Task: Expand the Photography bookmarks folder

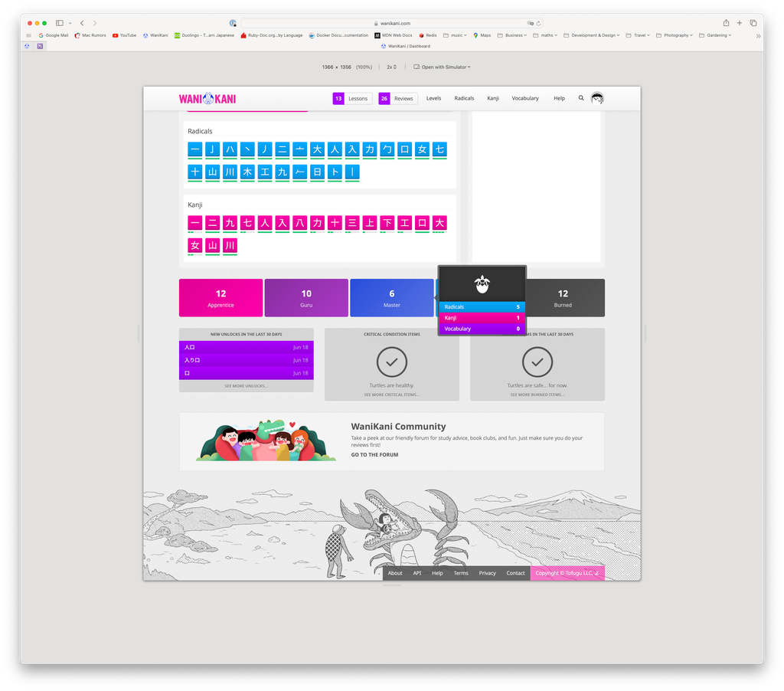Action: point(675,35)
